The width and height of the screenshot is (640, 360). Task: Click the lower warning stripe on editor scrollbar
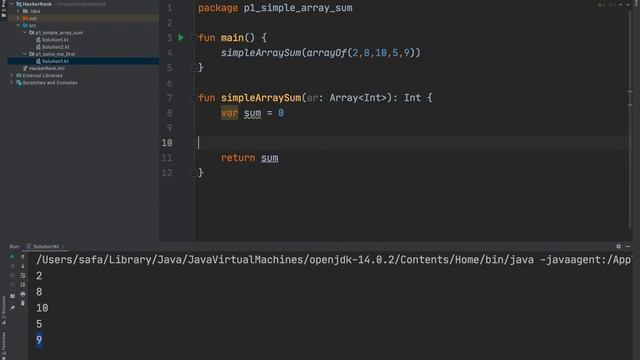pyautogui.click(x=630, y=105)
